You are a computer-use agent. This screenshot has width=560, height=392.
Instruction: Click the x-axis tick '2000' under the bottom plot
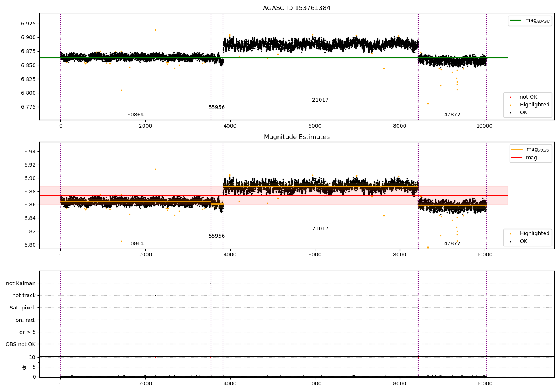pyautogui.click(x=146, y=384)
